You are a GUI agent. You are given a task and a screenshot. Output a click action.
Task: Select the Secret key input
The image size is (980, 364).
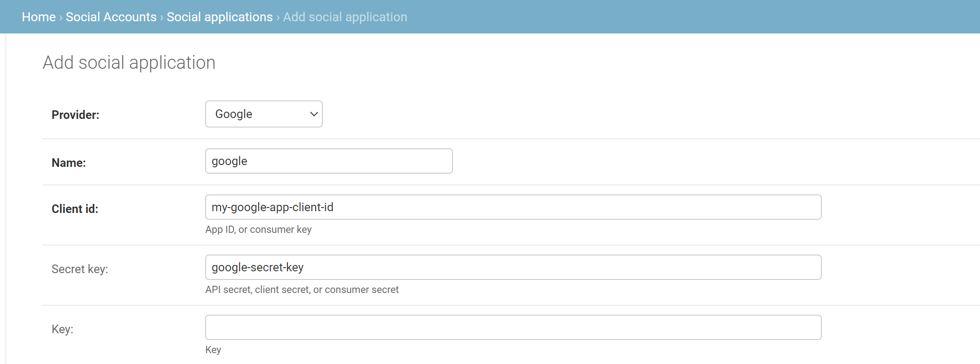513,267
